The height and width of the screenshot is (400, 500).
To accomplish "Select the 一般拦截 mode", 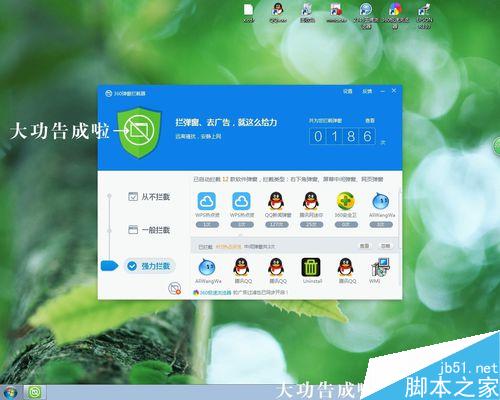I will 149,230.
